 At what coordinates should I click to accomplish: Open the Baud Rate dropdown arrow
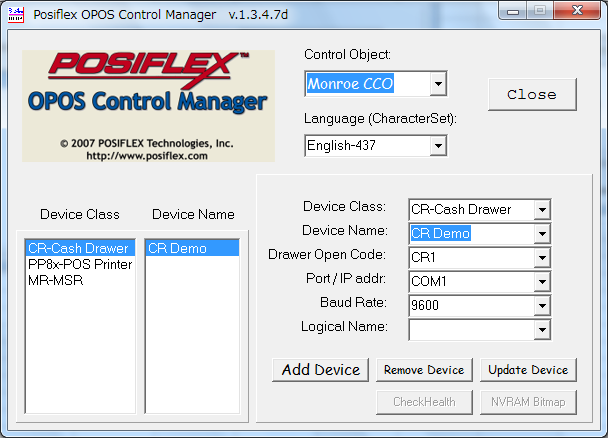pyautogui.click(x=542, y=306)
